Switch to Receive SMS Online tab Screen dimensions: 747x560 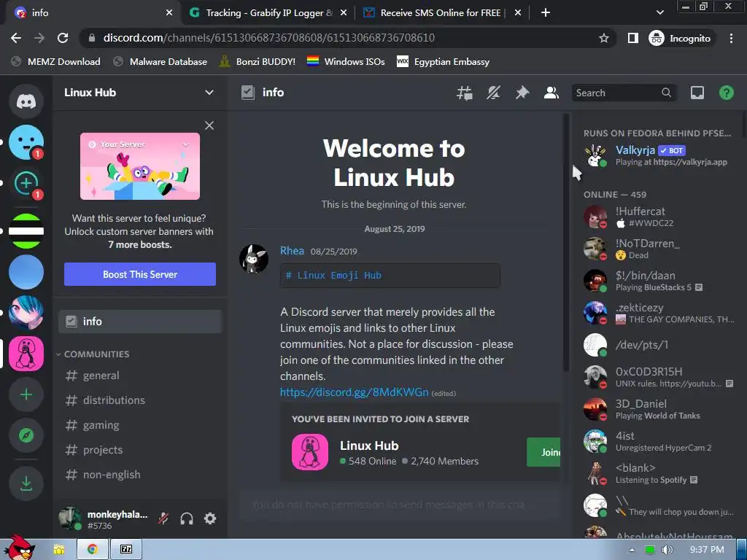click(x=442, y=13)
